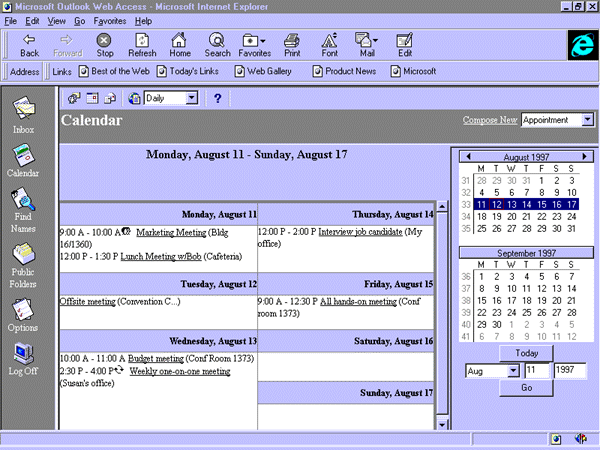This screenshot has width=600, height=450.
Task: Click the calendar scrollbar down arrow
Action: pyautogui.click(x=443, y=425)
